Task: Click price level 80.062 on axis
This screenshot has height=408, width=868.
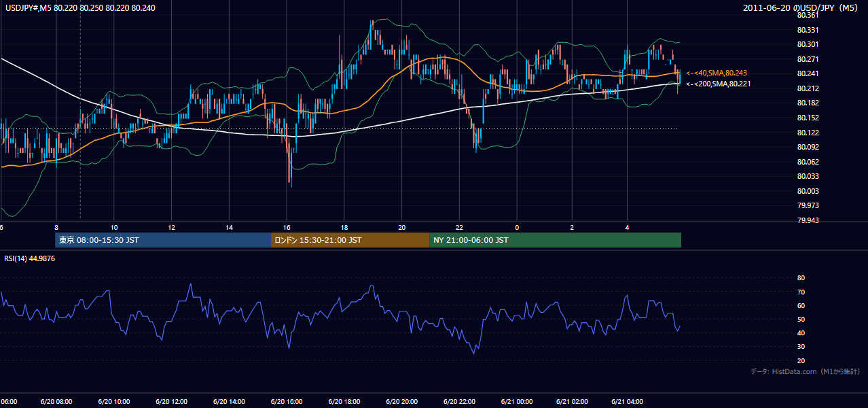Action: point(808,162)
